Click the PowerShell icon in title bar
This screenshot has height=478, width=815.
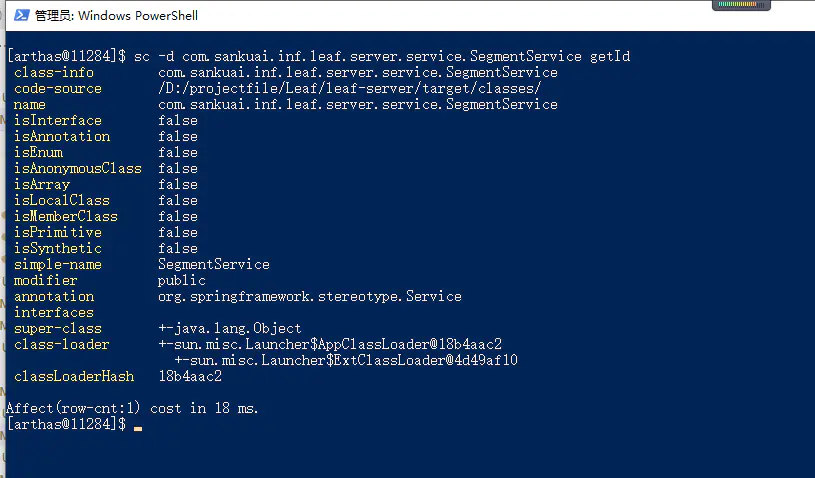(19, 15)
